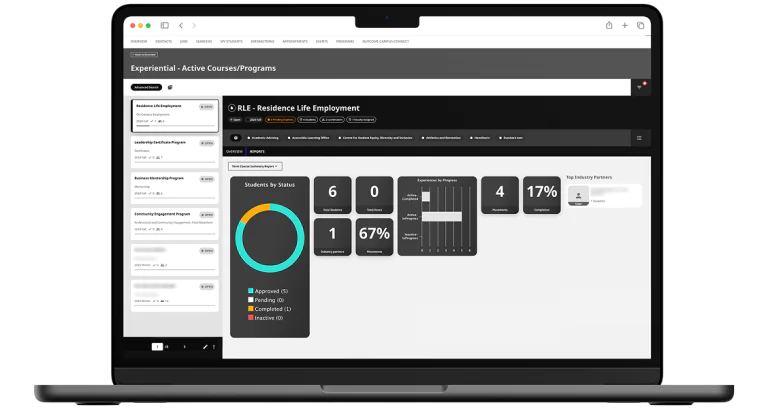The height and width of the screenshot is (409, 768).
Task: Click the 6 Total Students tile
Action: click(333, 195)
